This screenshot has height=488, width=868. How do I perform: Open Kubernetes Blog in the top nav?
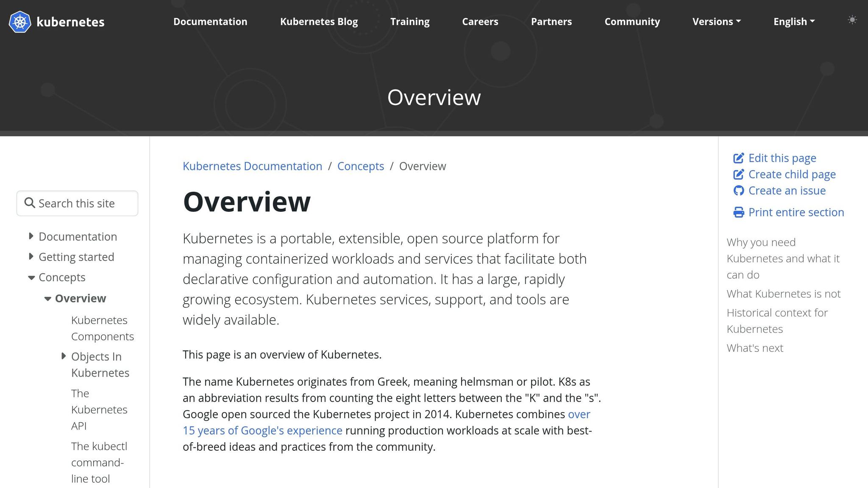click(319, 22)
